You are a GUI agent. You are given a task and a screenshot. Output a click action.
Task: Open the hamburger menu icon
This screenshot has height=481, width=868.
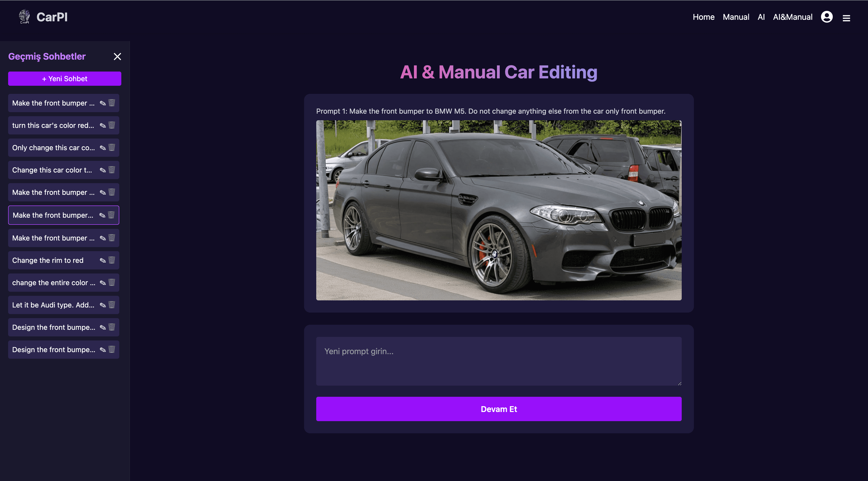pos(846,18)
